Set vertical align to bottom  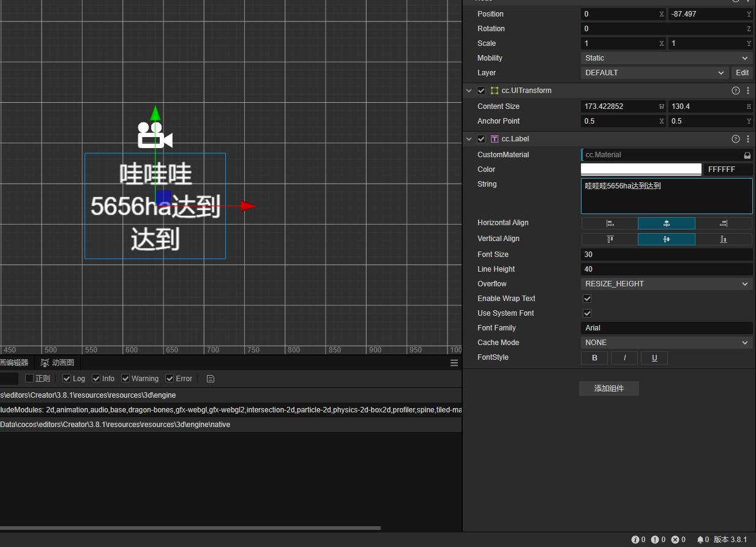coord(724,239)
